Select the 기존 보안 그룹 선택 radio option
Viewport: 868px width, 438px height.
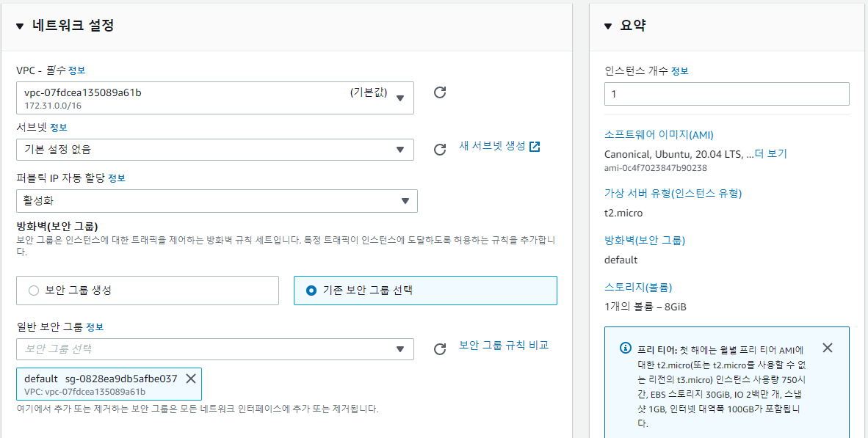[311, 291]
